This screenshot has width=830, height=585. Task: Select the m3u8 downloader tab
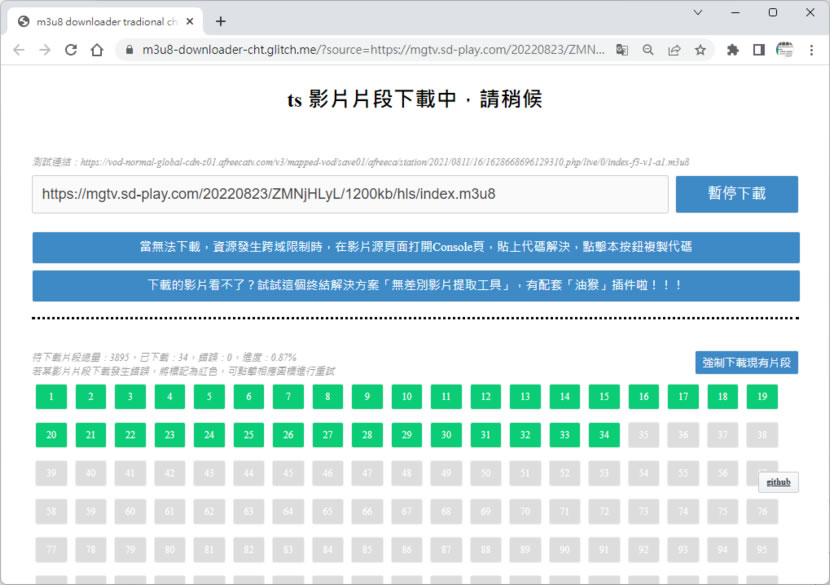tap(100, 21)
